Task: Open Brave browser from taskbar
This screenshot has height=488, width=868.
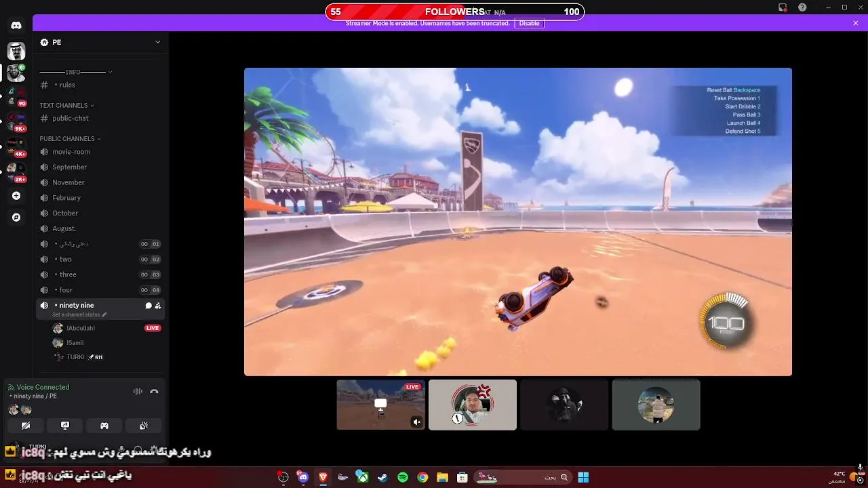Action: [x=323, y=477]
